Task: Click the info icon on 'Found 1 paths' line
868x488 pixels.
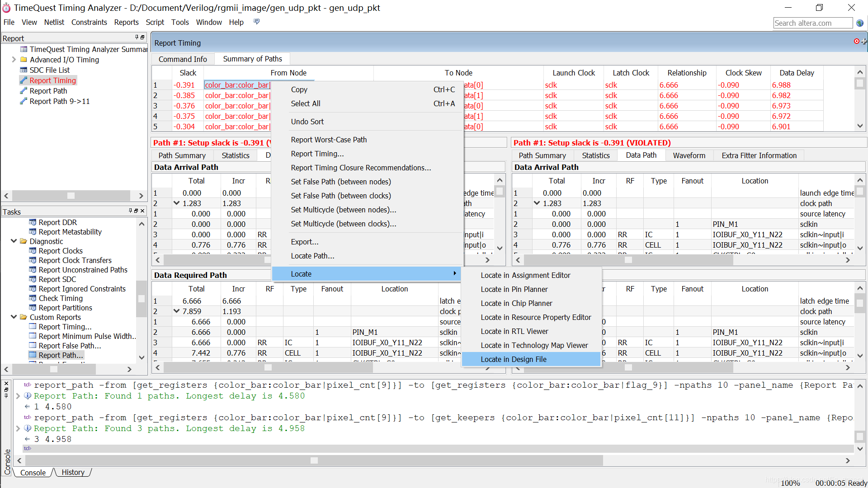Action: pyautogui.click(x=28, y=396)
